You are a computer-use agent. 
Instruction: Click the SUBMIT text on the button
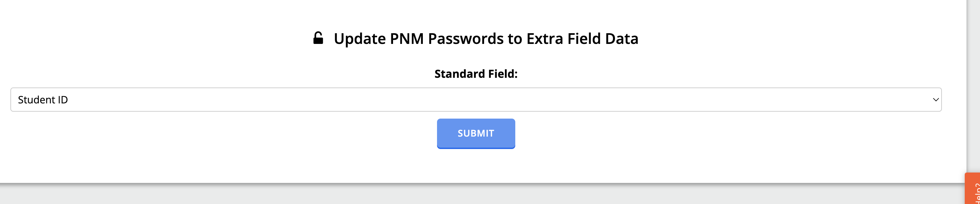(475, 133)
